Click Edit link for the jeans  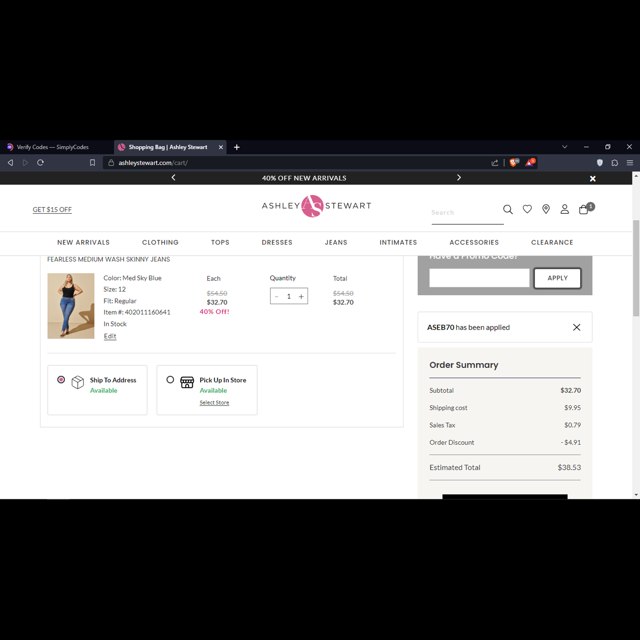pos(110,336)
